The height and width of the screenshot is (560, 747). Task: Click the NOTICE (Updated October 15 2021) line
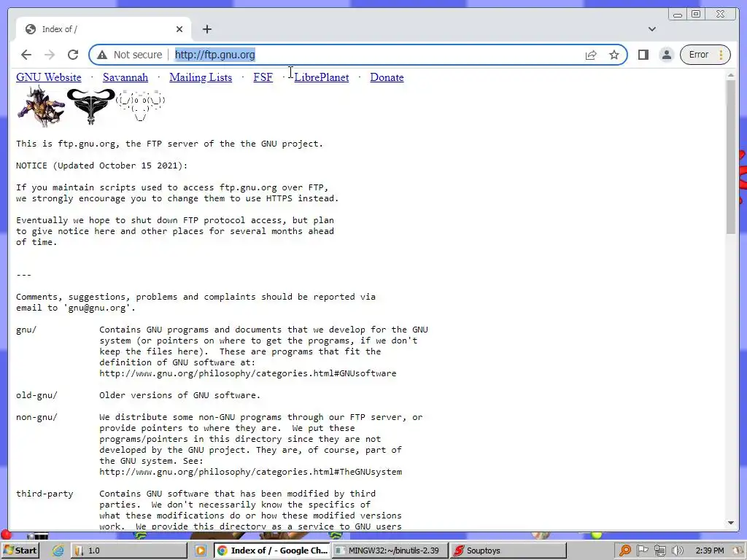(102, 166)
